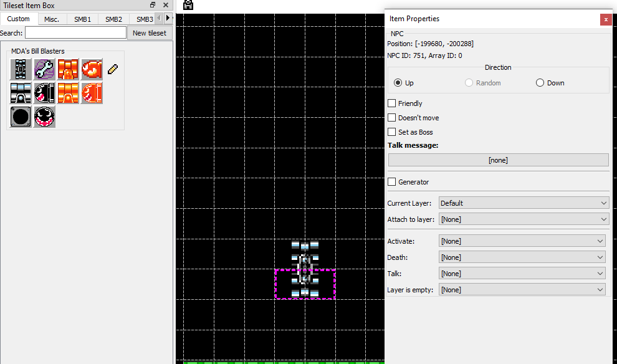The image size is (617, 364).
Task: Open the Activate event dropdown
Action: (x=522, y=241)
